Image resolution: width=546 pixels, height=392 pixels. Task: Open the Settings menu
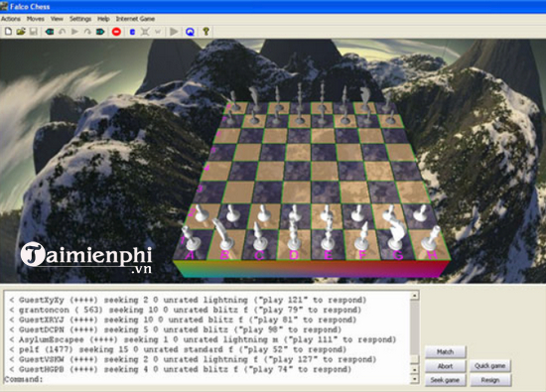80,19
